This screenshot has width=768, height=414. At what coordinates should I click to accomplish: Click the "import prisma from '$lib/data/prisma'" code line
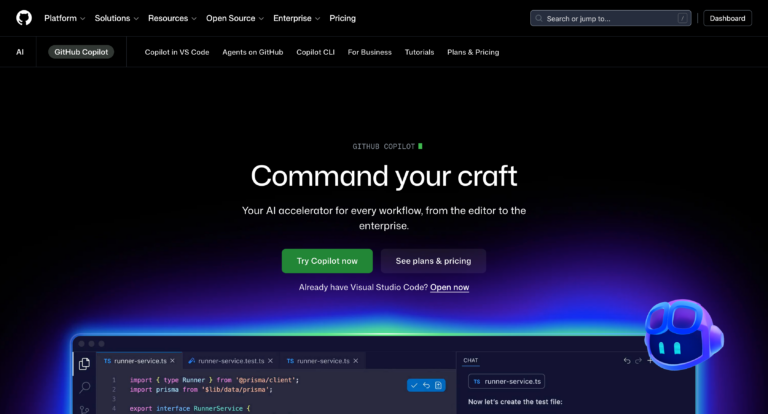(x=201, y=390)
